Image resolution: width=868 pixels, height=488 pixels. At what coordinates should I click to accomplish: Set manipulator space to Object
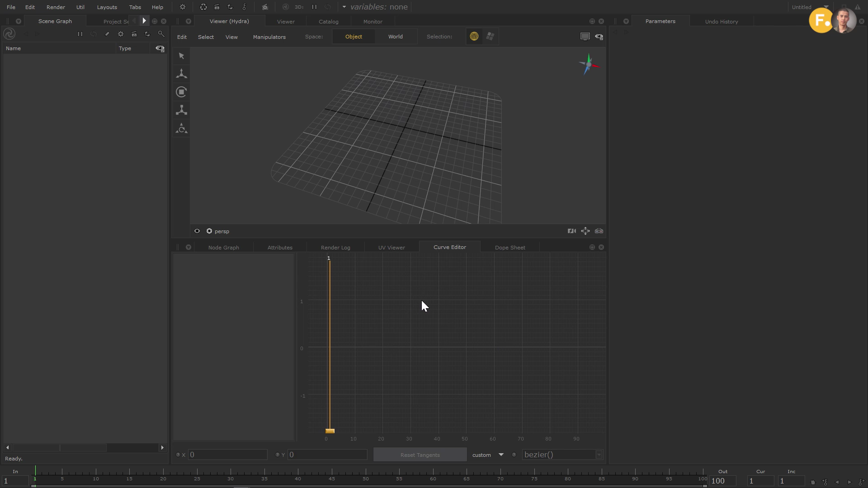coord(354,37)
